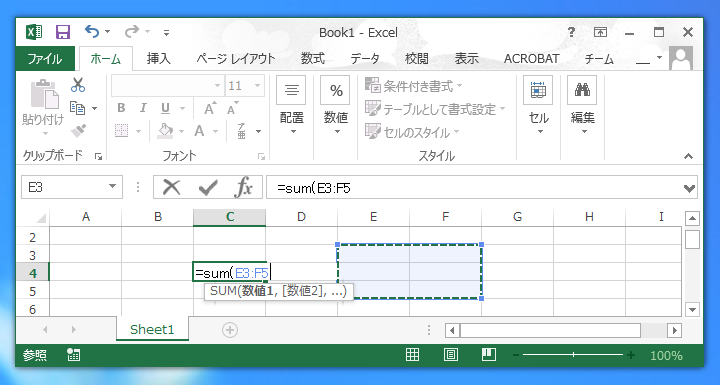Open the Excel Help question mark
This screenshot has width=720, height=385.
[571, 32]
